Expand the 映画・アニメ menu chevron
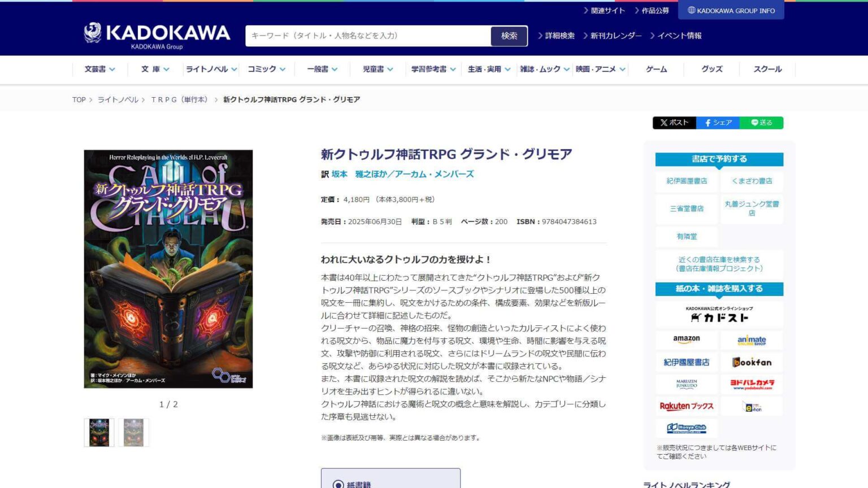The height and width of the screenshot is (488, 868). click(622, 69)
